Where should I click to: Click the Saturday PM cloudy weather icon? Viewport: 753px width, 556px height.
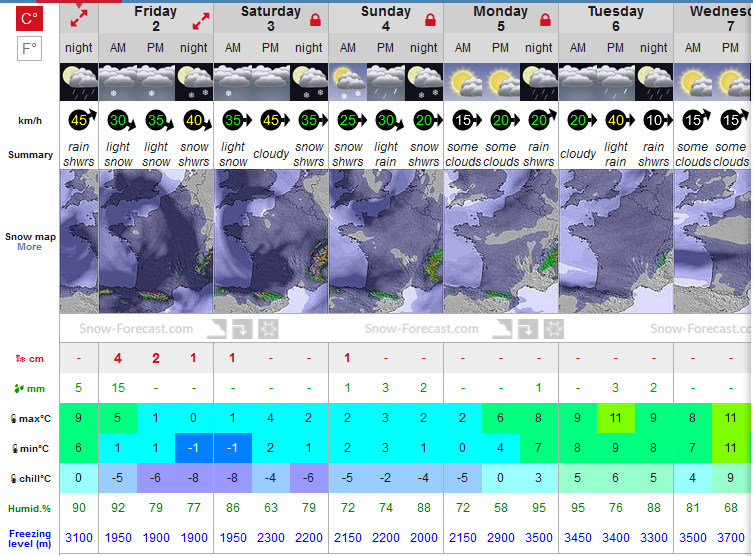click(271, 82)
